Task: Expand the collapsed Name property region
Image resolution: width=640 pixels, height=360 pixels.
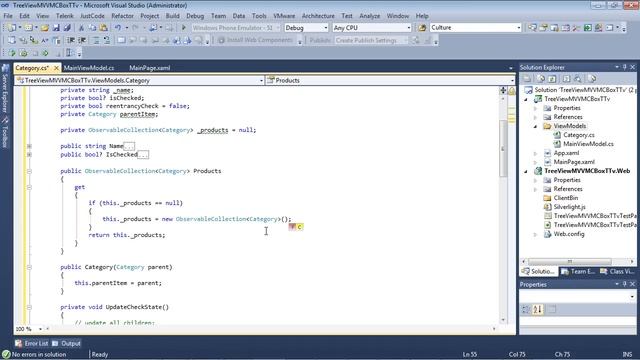Action: [x=29, y=146]
